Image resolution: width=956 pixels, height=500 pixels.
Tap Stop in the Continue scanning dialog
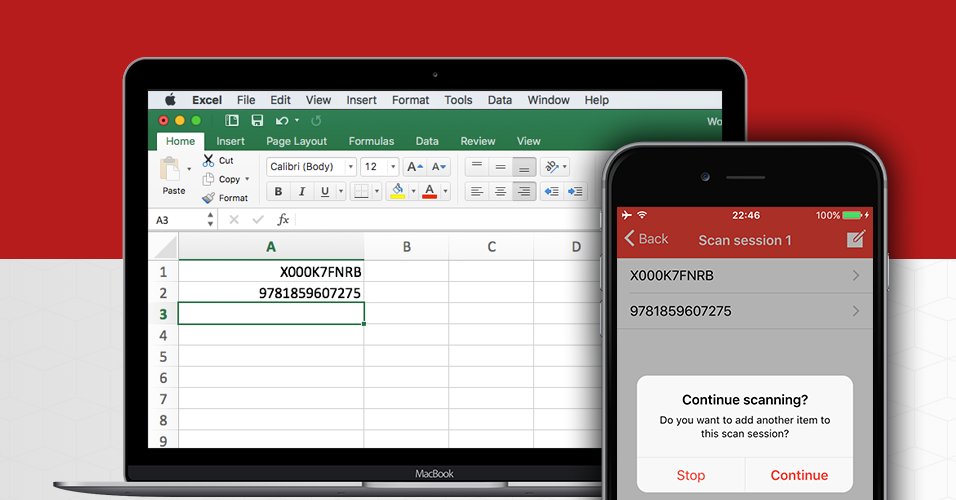691,475
